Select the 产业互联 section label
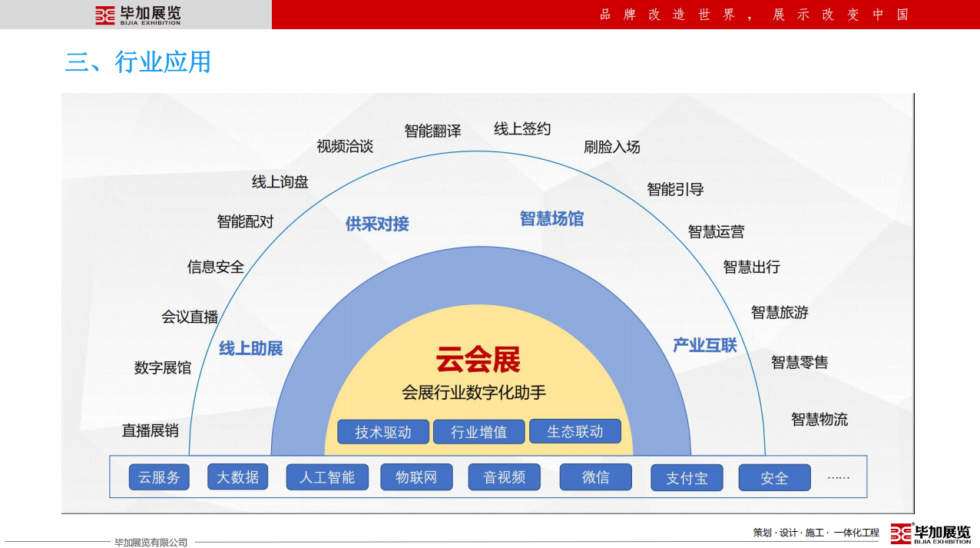The width and height of the screenshot is (980, 548). click(x=705, y=345)
